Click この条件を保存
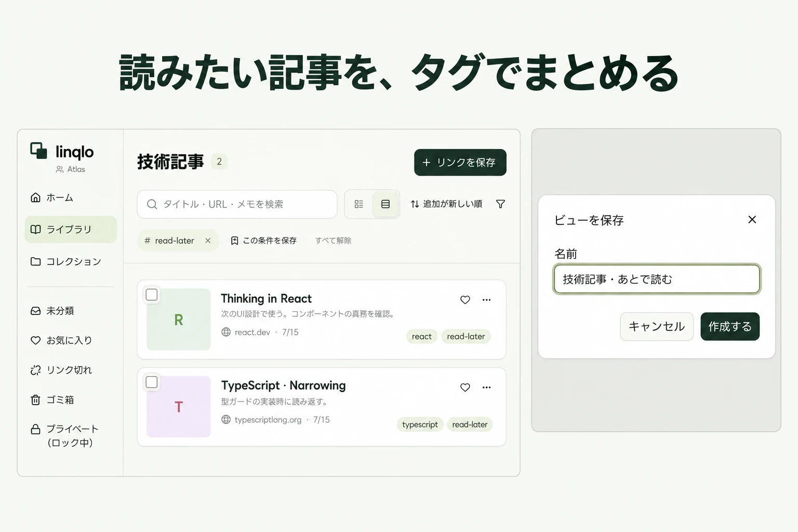798x532 pixels. (264, 241)
